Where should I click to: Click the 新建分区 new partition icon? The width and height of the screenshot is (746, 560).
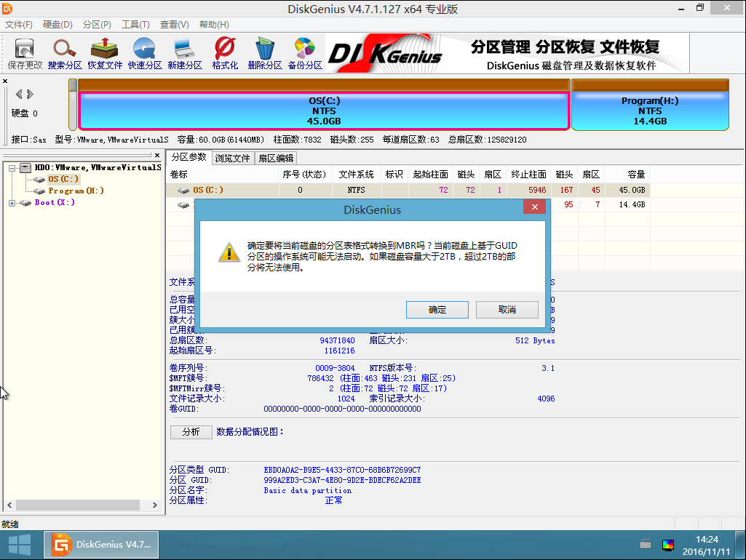pyautogui.click(x=185, y=54)
